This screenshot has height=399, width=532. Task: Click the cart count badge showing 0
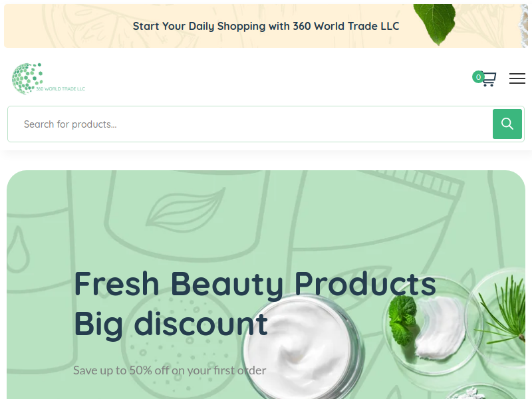pyautogui.click(x=478, y=77)
